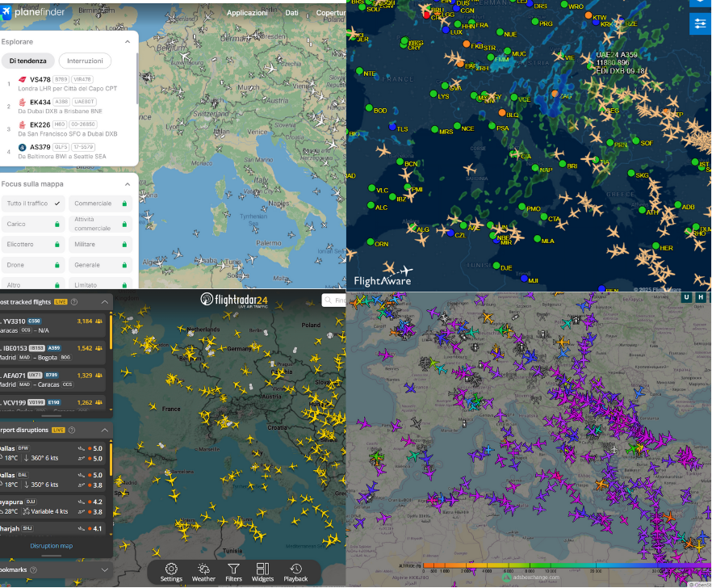712x588 pixels.
Task: Select the locked Commerciale focus filter
Action: [100, 204]
